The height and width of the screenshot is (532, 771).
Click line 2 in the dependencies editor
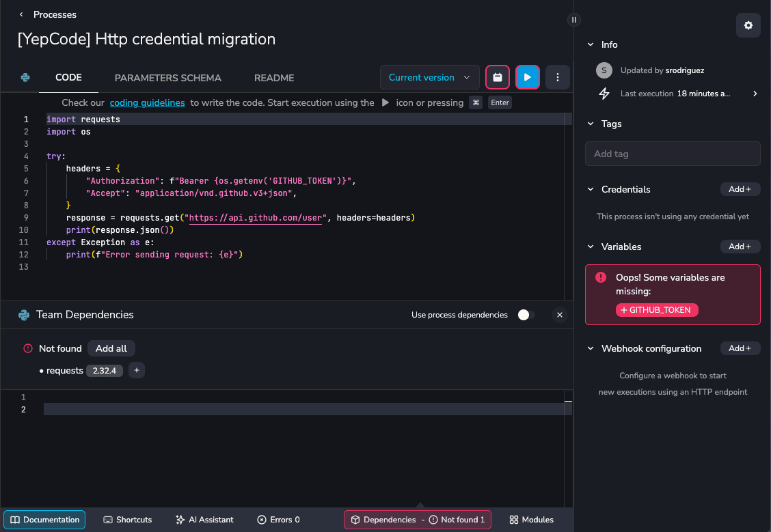point(308,409)
